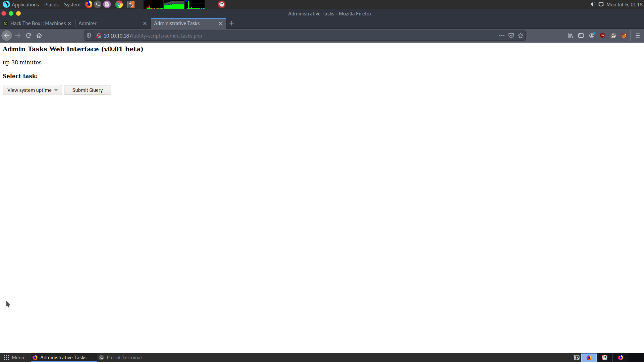Click the volume speaker icon
Image resolution: width=644 pixels, height=362 pixels.
(593, 4)
